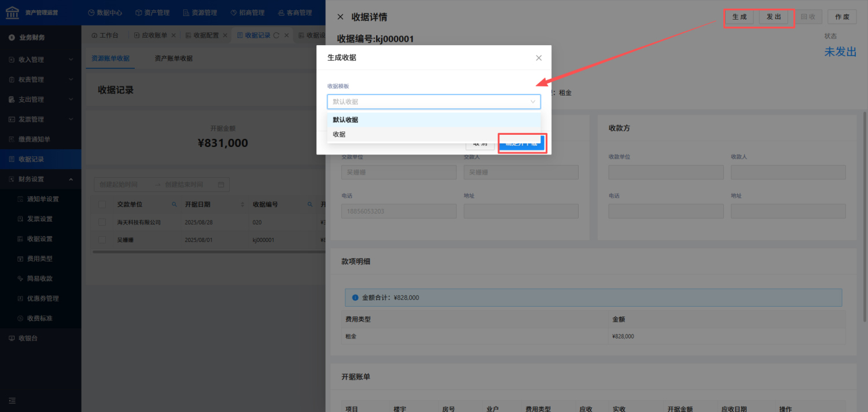Expand the 收入管理 sidebar menu
868x412 pixels.
41,60
